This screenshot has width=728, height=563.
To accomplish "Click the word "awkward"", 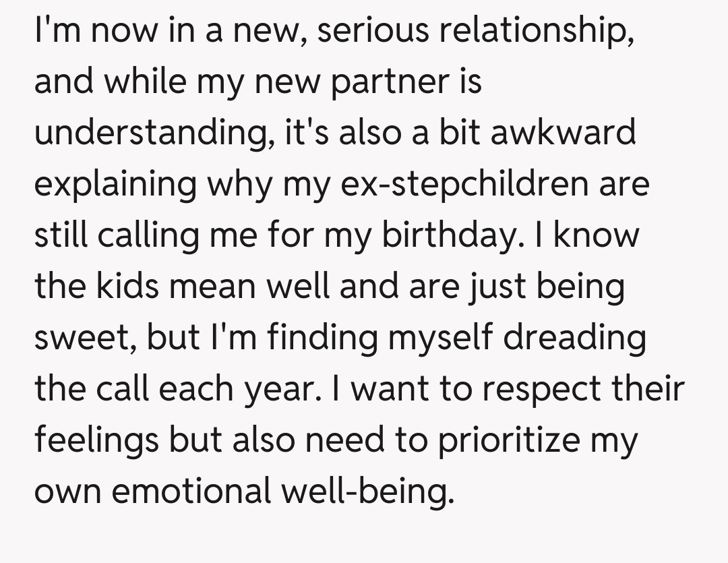I will 563,131.
